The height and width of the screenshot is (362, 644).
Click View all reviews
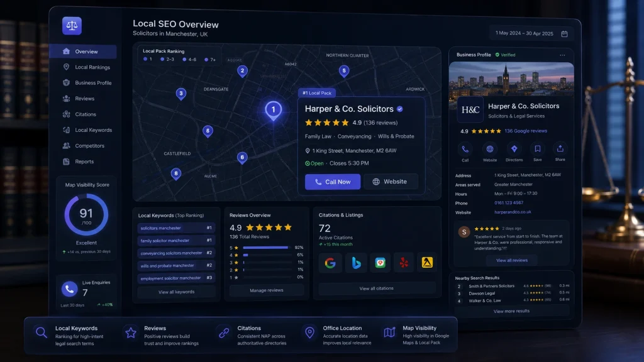point(512,260)
